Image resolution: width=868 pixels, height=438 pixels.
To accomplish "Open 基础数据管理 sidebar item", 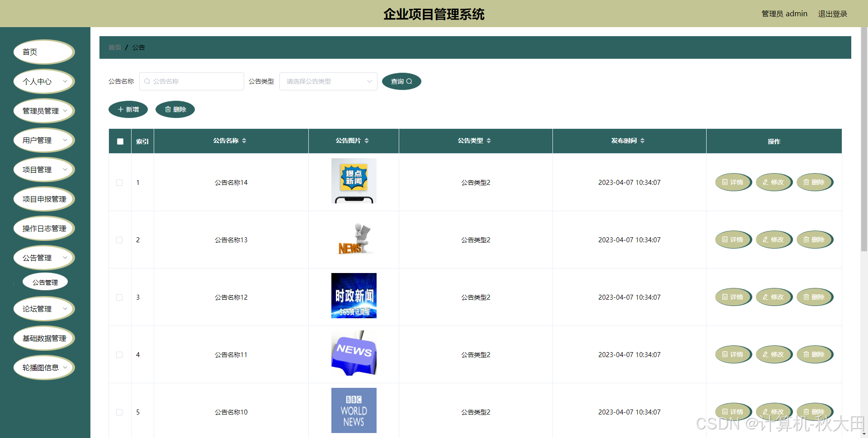I will pyautogui.click(x=44, y=338).
